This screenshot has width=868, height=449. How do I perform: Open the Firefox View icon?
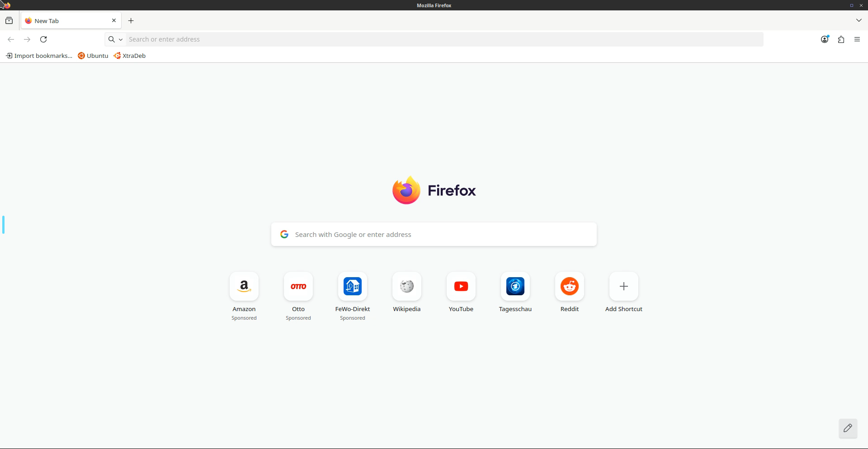[x=9, y=21]
